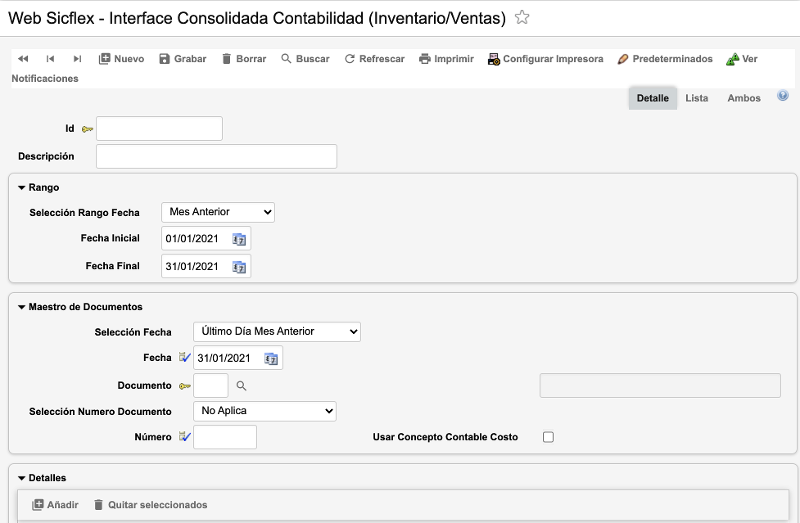
Task: Open calendar picker for Maestro Fecha
Action: 271,358
